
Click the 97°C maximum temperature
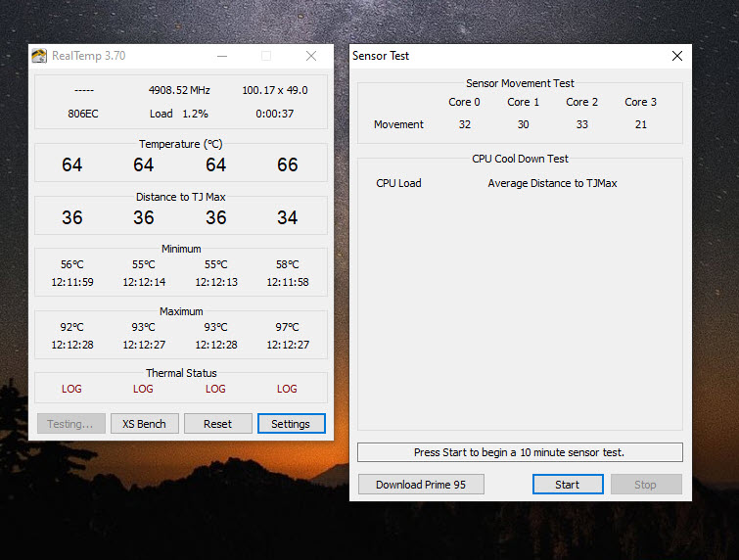[288, 327]
